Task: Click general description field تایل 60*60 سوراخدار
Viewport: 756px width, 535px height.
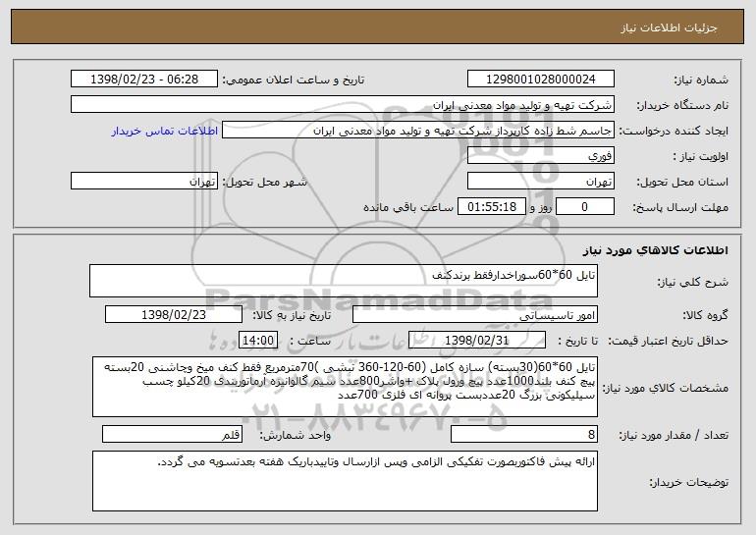Action: coord(344,281)
